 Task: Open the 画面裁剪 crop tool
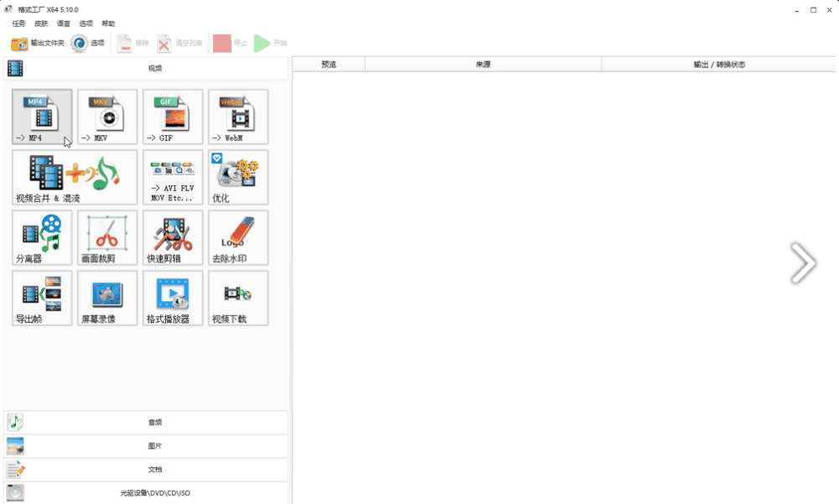(x=107, y=237)
